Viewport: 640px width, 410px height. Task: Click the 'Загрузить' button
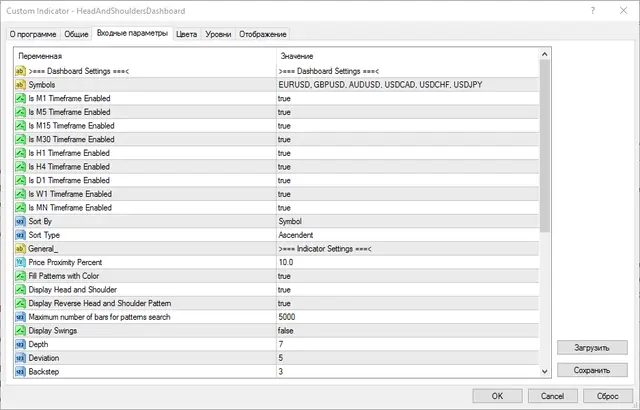click(x=592, y=348)
